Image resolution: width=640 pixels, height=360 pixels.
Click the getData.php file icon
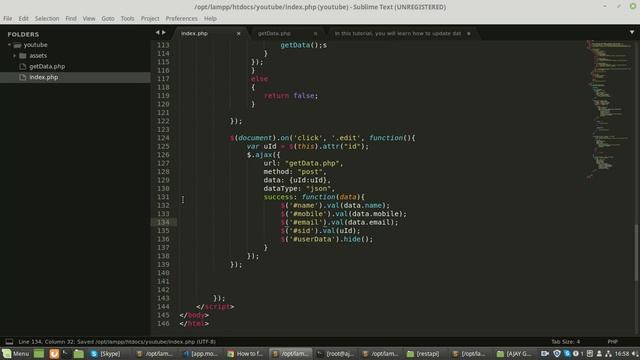click(23, 66)
